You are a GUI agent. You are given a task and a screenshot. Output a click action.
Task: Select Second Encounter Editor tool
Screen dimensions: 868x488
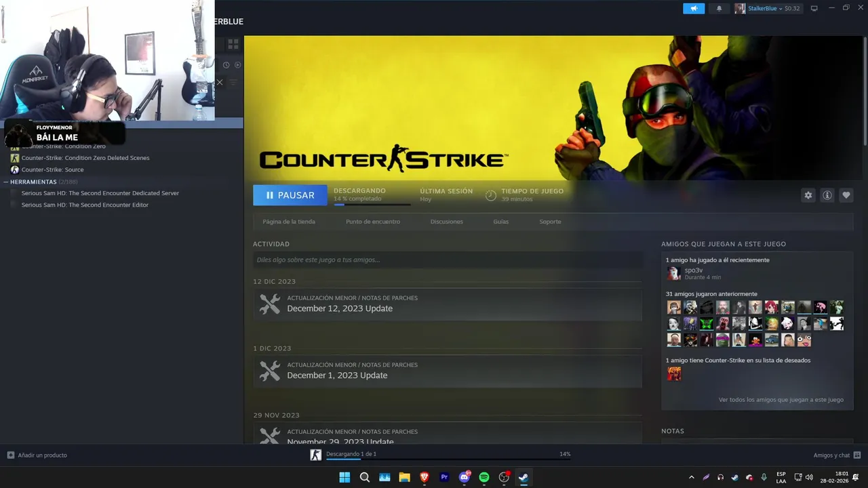[85, 205]
